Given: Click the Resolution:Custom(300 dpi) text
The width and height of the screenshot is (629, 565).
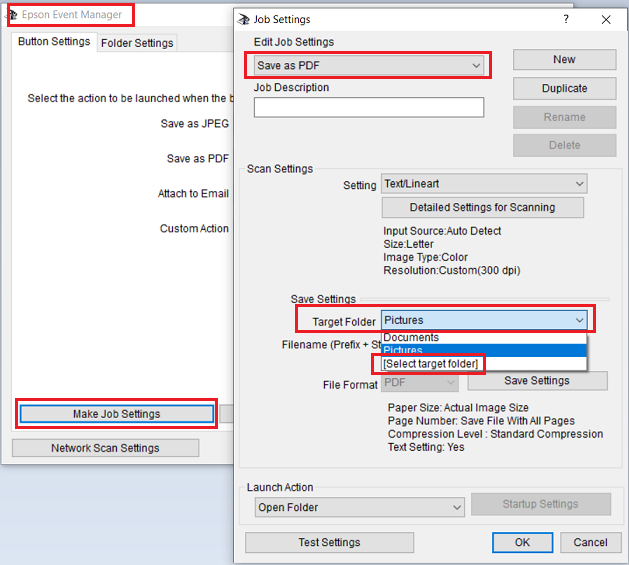Looking at the screenshot, I should click(x=452, y=270).
